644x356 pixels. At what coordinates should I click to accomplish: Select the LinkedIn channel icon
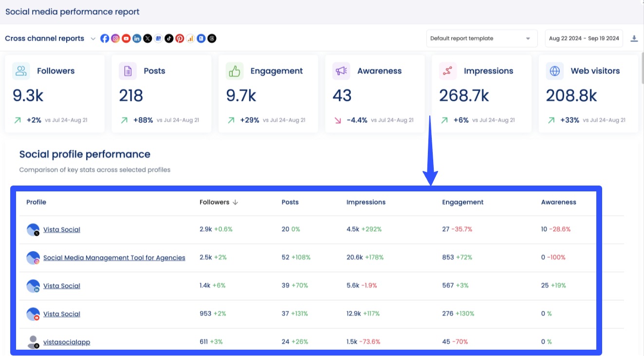(x=137, y=38)
